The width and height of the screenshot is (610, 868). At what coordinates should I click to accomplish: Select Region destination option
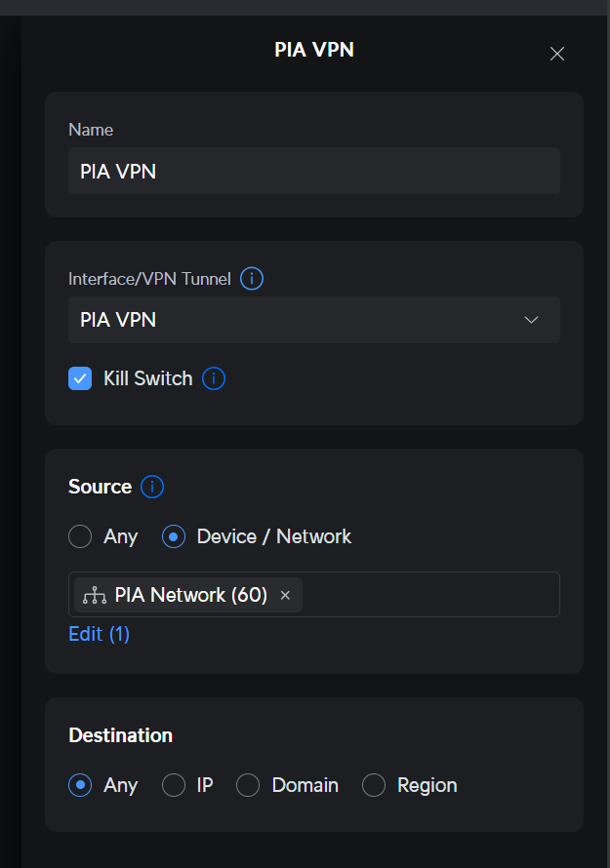[x=374, y=785]
